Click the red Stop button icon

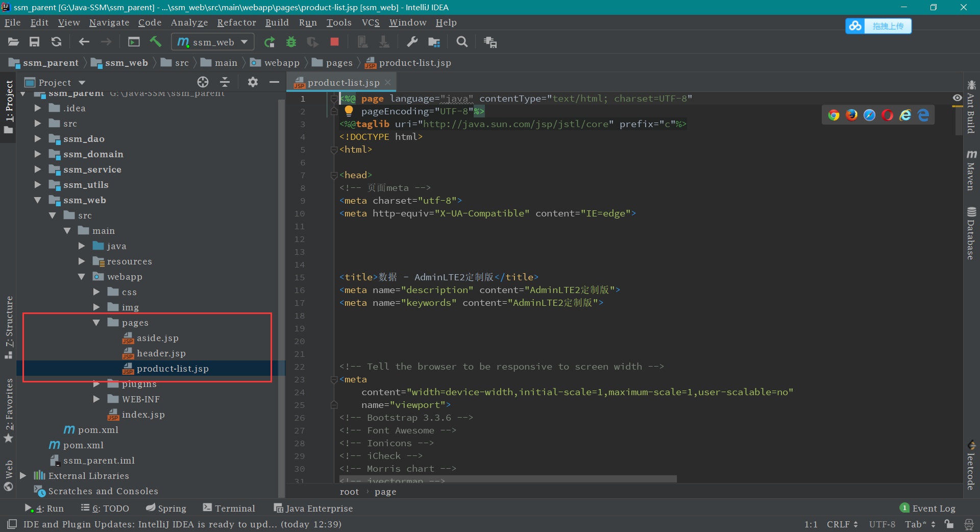(334, 42)
